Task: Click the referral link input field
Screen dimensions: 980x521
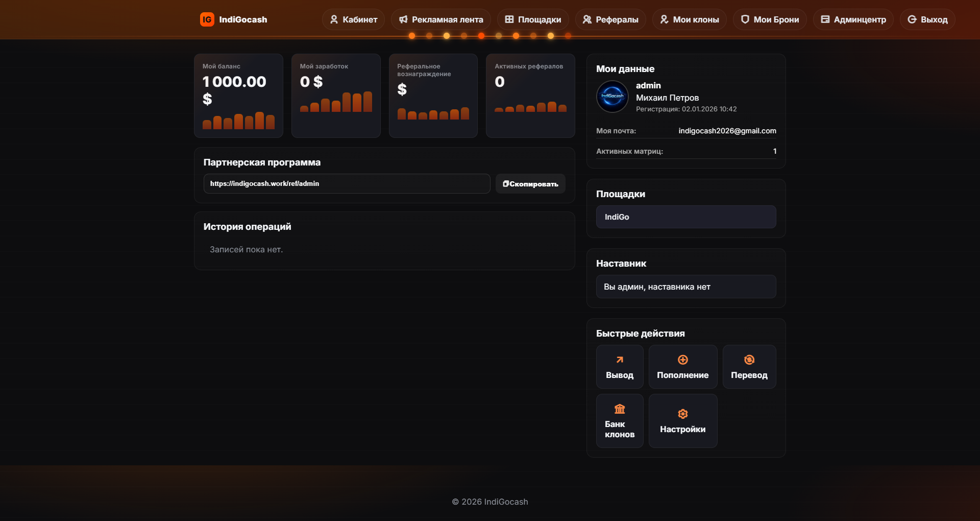Action: pos(347,184)
